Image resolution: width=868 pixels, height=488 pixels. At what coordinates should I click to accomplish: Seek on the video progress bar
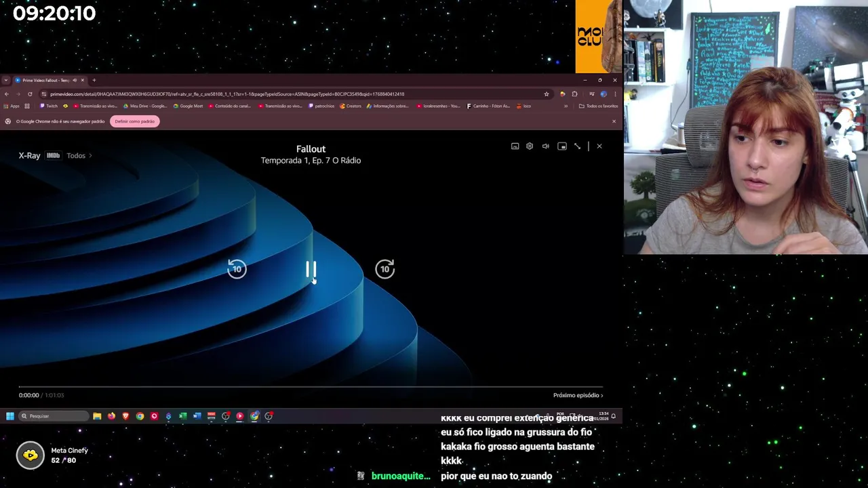click(x=310, y=387)
